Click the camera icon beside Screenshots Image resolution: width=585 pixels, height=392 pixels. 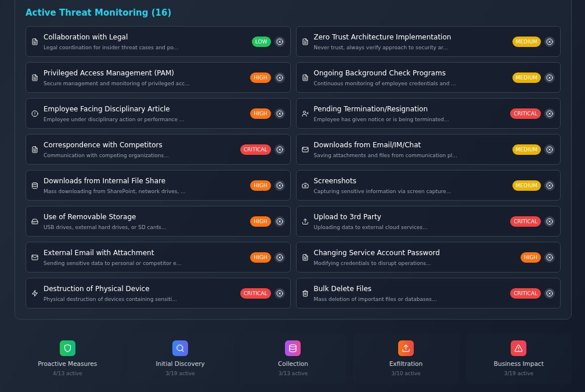click(x=305, y=186)
